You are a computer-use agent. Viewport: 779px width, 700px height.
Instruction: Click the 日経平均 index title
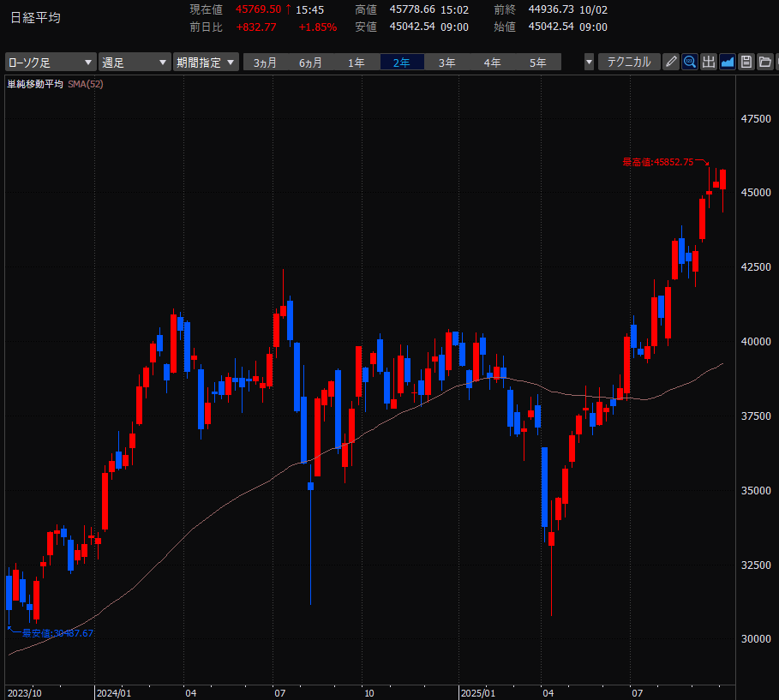(x=35, y=18)
